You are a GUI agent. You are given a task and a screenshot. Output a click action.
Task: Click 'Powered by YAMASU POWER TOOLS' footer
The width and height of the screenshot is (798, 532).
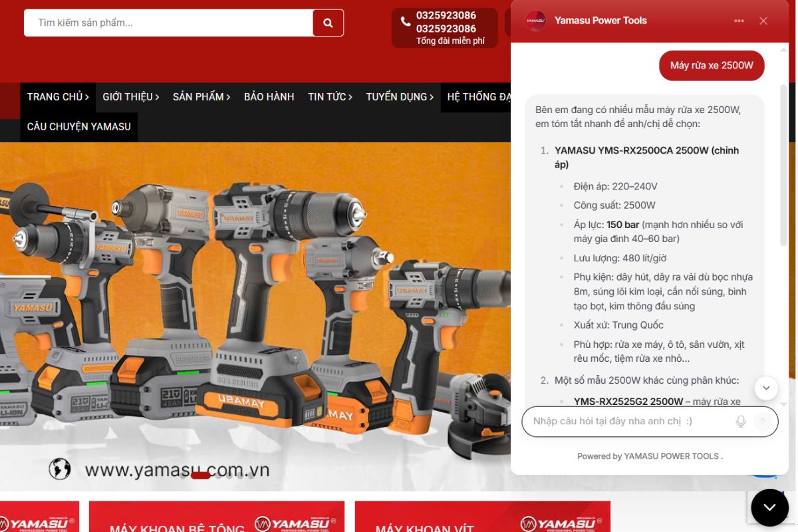650,456
